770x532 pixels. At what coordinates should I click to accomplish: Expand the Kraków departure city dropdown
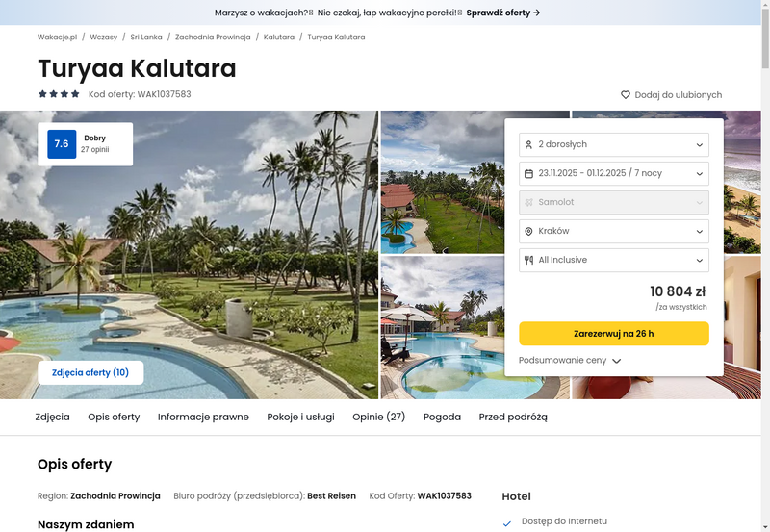coord(614,231)
